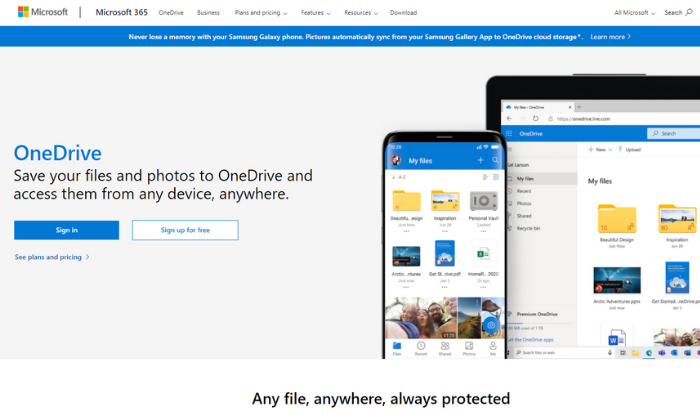
Task: Select the Recent tab in phone bottom bar
Action: pos(421,348)
